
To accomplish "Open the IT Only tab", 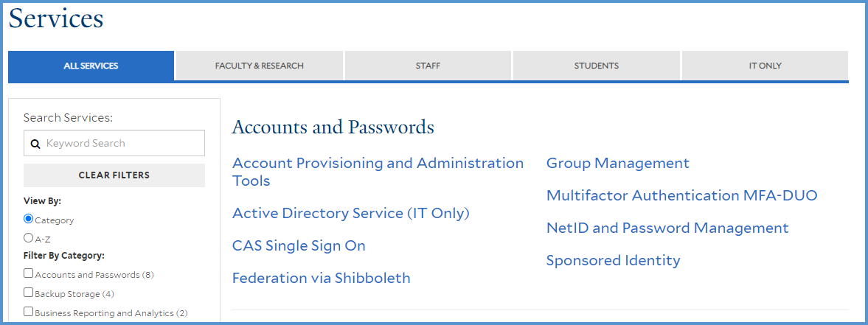I will (765, 66).
